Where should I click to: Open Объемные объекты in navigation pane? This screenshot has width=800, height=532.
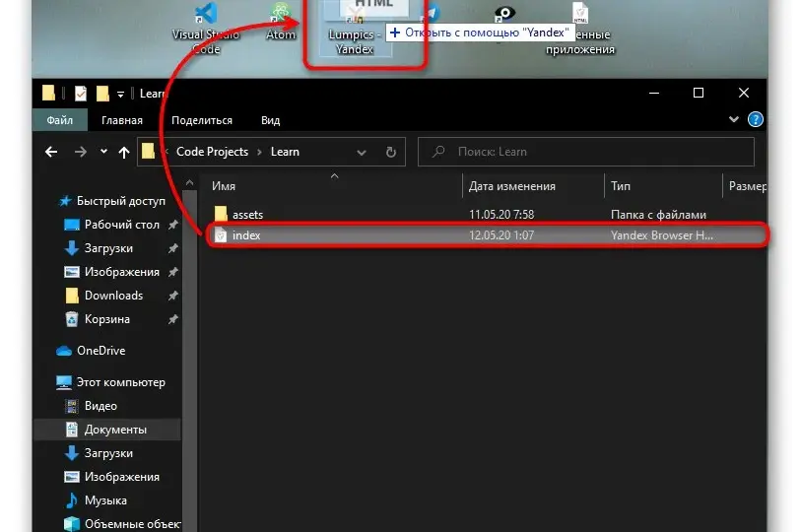[x=132, y=524]
